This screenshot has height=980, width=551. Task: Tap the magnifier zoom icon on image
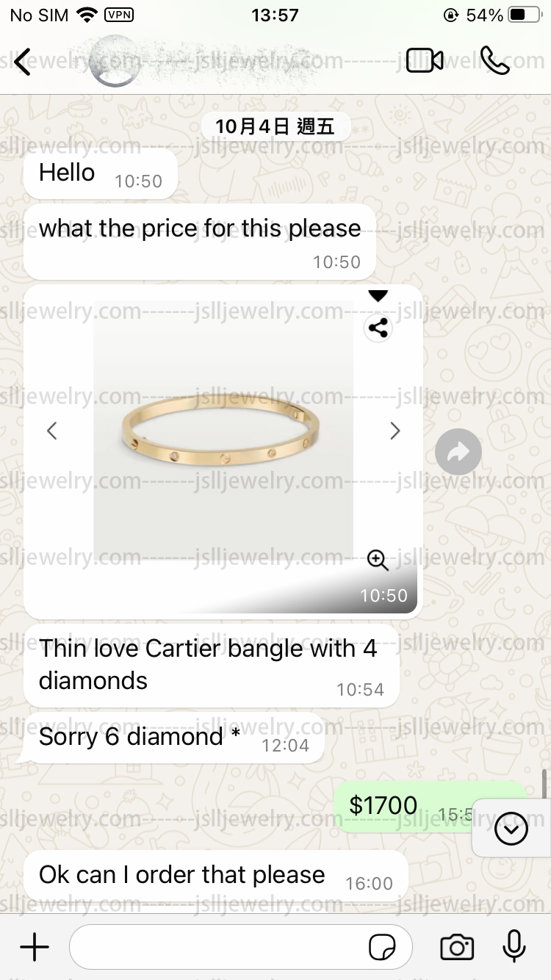tap(378, 561)
